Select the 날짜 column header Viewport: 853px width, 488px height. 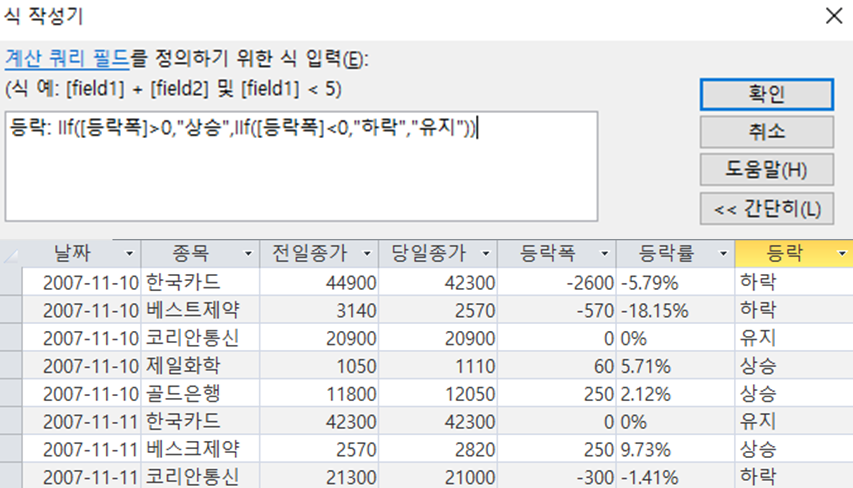[x=82, y=254]
